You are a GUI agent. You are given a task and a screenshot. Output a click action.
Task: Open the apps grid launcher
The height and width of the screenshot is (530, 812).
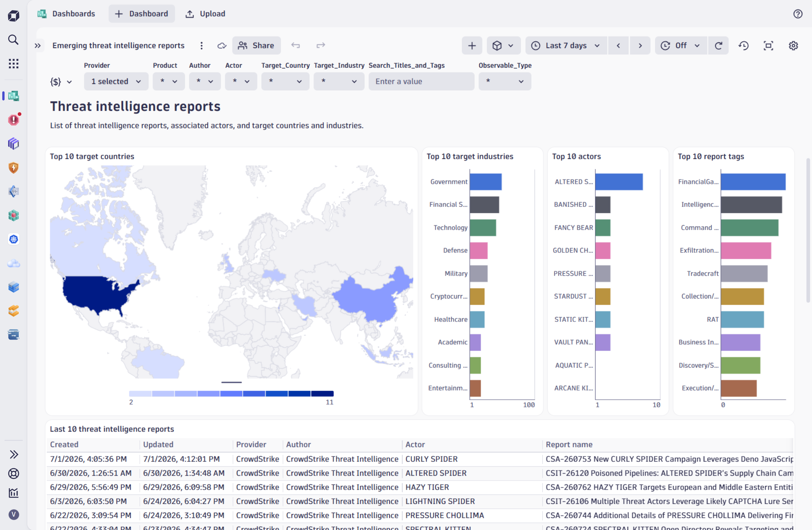[x=13, y=63]
